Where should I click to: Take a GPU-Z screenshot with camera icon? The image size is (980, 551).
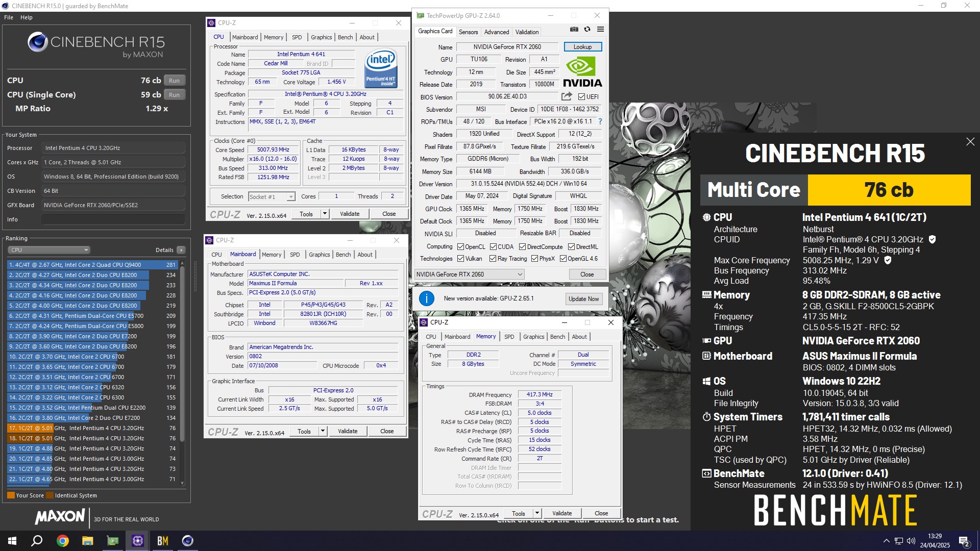point(574,30)
